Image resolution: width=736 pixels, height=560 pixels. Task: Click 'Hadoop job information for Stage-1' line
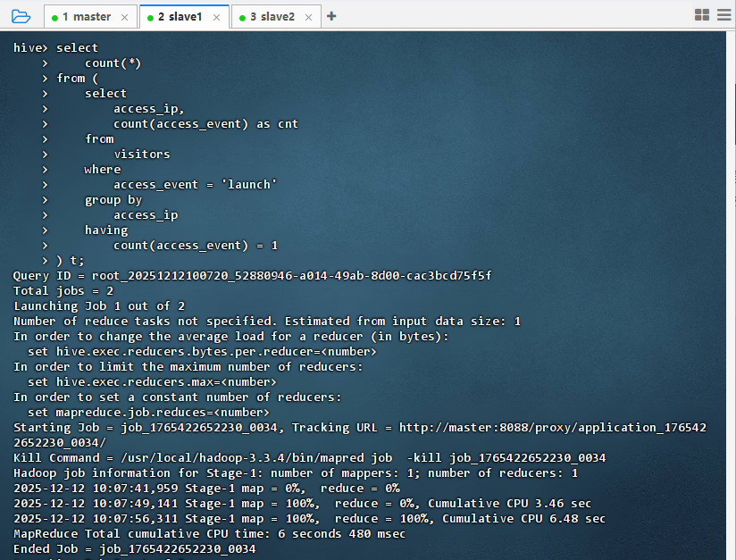tap(296, 473)
